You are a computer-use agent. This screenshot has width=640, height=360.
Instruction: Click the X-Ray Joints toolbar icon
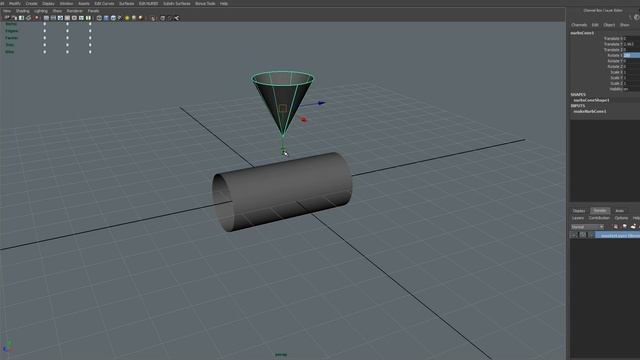[x=177, y=18]
